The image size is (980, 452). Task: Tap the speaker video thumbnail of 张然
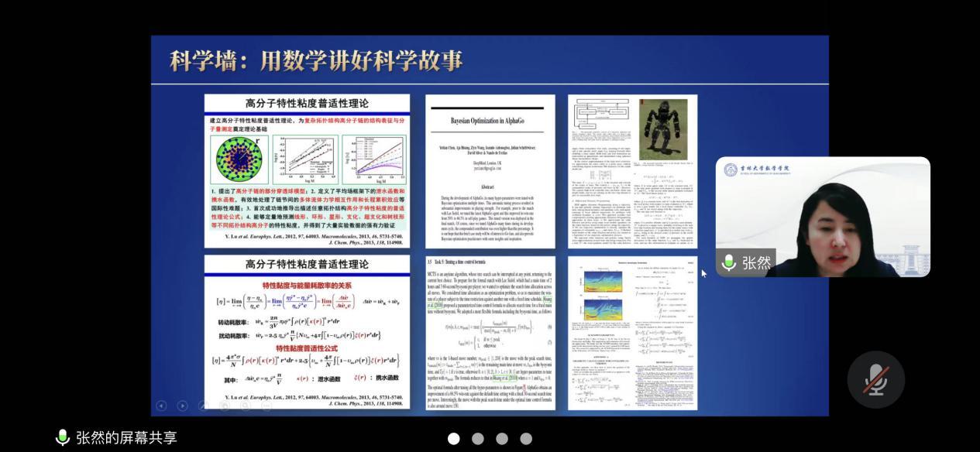822,217
